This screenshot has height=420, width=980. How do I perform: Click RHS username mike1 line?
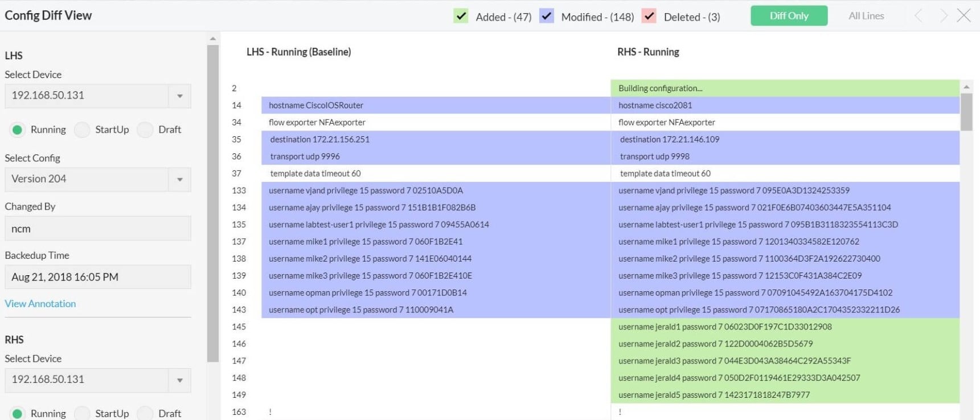(785, 242)
